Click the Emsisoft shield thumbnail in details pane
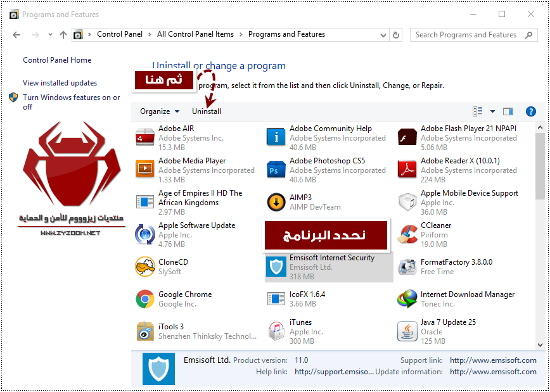Viewport: 550px width, 392px height. (158, 369)
